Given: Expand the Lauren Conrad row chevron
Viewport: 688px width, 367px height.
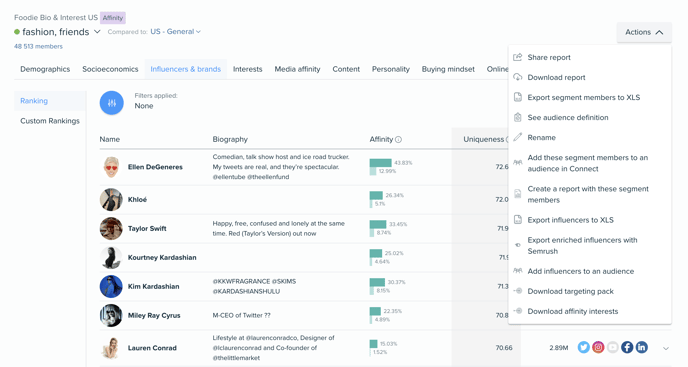Looking at the screenshot, I should [x=666, y=348].
